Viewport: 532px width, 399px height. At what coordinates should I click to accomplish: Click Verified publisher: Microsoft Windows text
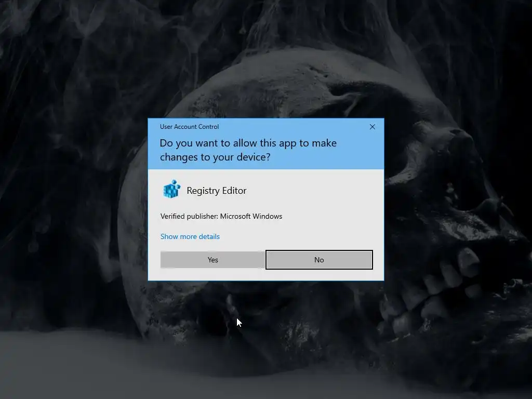point(221,217)
